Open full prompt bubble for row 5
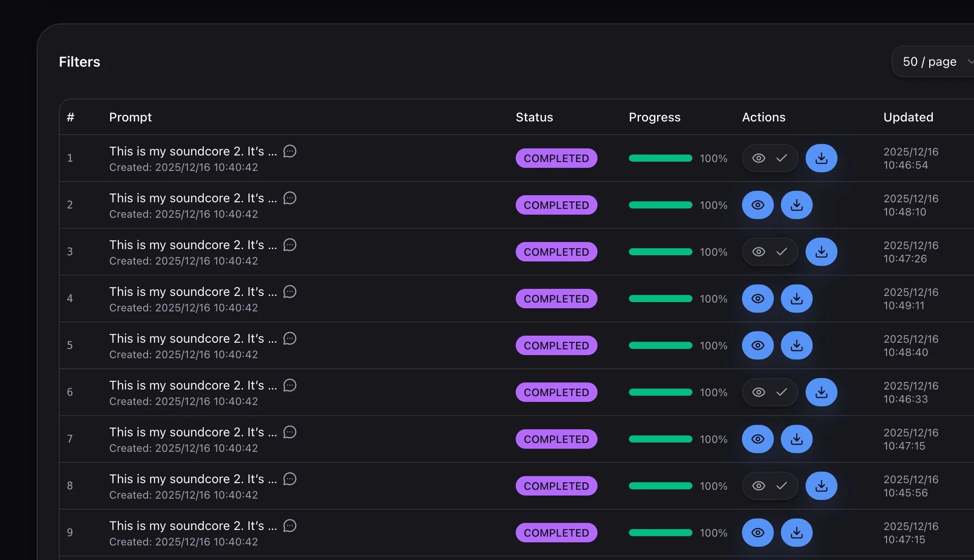The width and height of the screenshot is (974, 560). [x=289, y=338]
